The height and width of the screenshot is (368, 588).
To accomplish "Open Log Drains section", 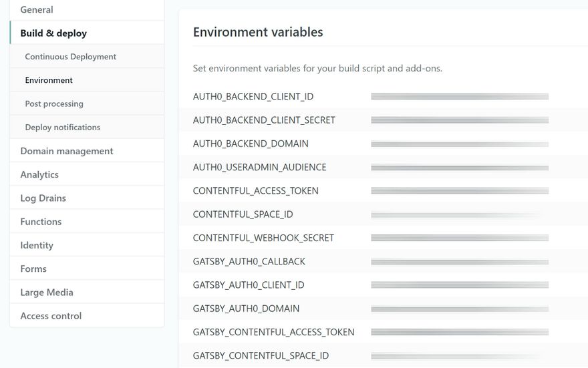I will point(43,198).
